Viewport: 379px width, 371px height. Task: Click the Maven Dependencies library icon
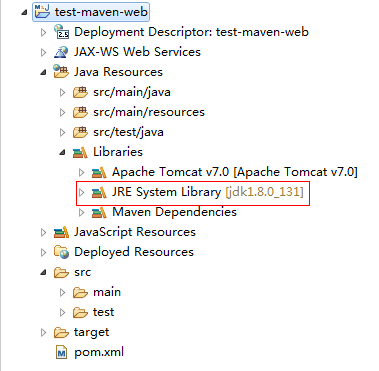pos(99,212)
